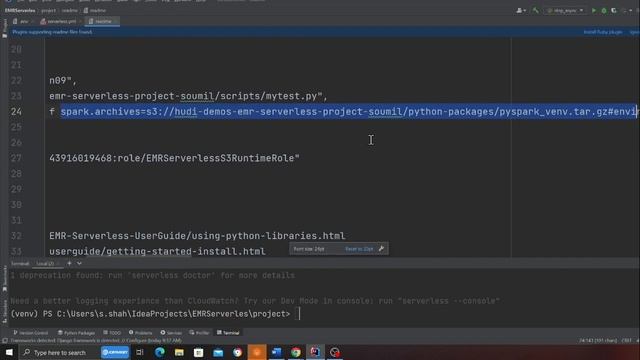This screenshot has width=640, height=360.
Task: Click cursor position indicator in status bar
Action: (x=598, y=340)
